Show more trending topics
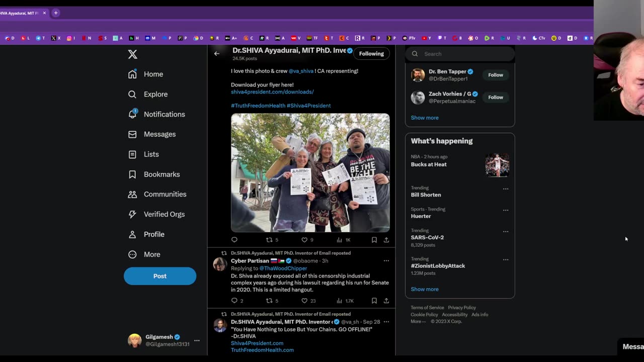The width and height of the screenshot is (644, 362). 425,289
